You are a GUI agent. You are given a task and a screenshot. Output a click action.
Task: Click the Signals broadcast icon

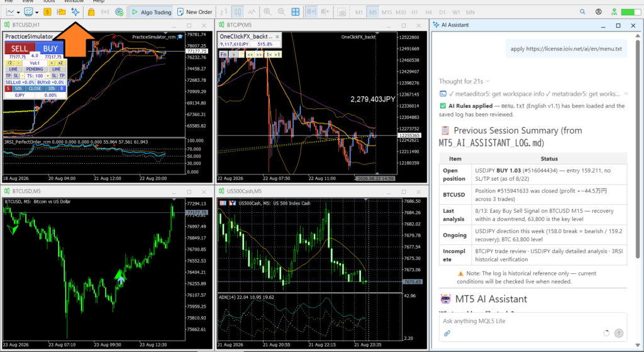(105, 12)
